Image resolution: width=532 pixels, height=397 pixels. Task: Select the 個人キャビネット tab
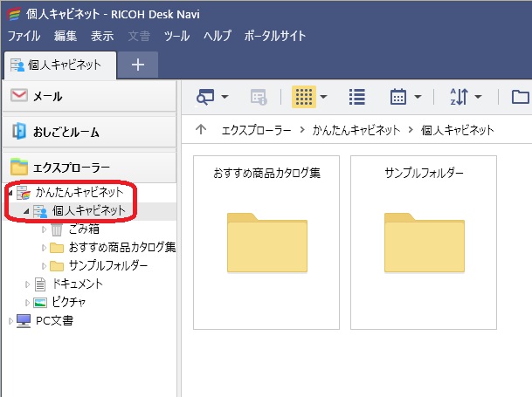pyautogui.click(x=60, y=65)
